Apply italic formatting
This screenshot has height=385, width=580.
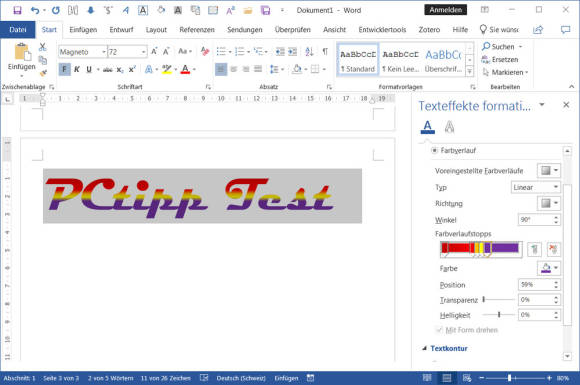click(x=77, y=69)
